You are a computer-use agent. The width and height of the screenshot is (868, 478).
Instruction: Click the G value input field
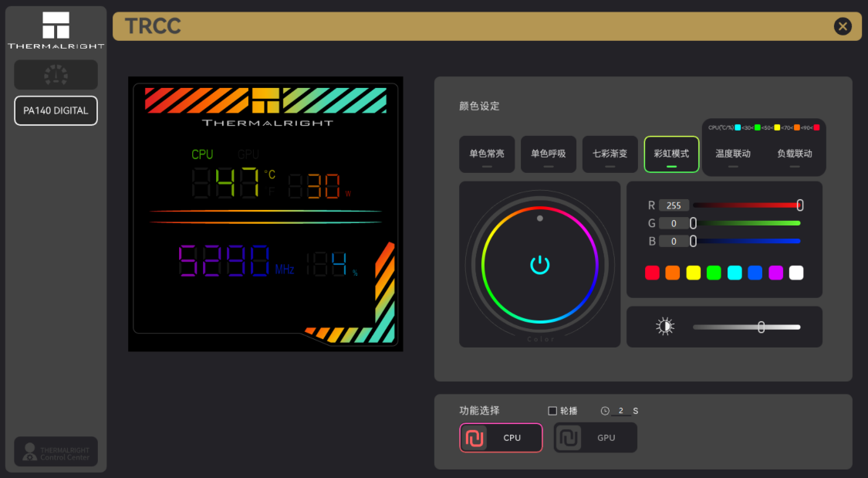674,223
